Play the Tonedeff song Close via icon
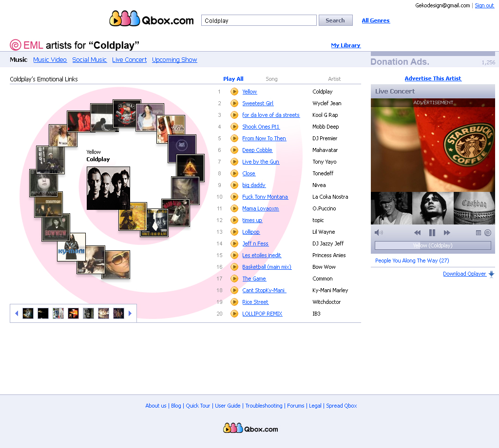The height and width of the screenshot is (448, 499). (234, 173)
